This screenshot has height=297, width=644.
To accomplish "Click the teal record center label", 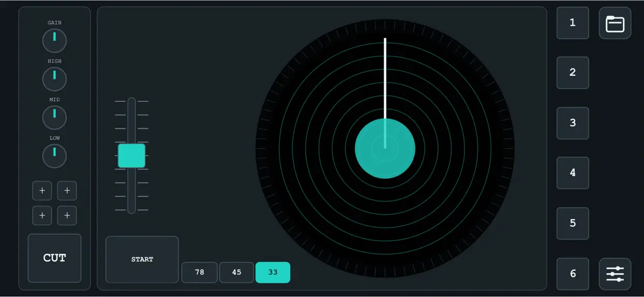I will tap(385, 149).
